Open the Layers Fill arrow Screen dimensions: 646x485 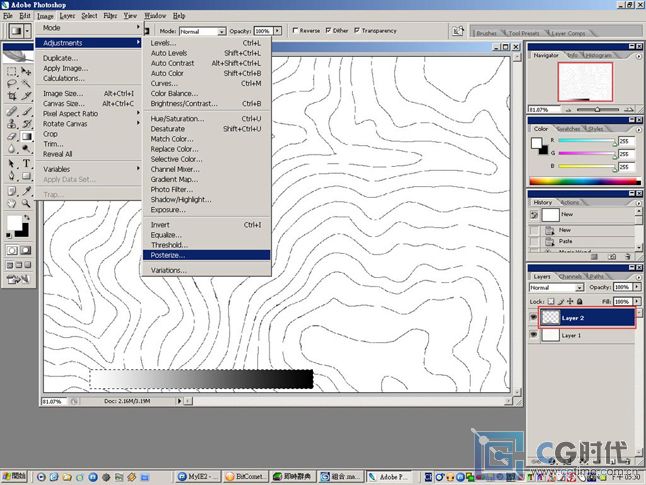637,302
